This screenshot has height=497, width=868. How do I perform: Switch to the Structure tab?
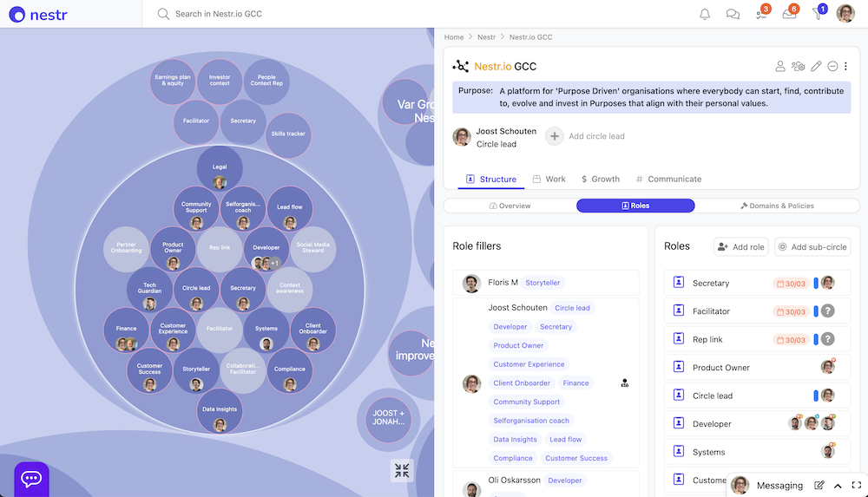click(490, 180)
